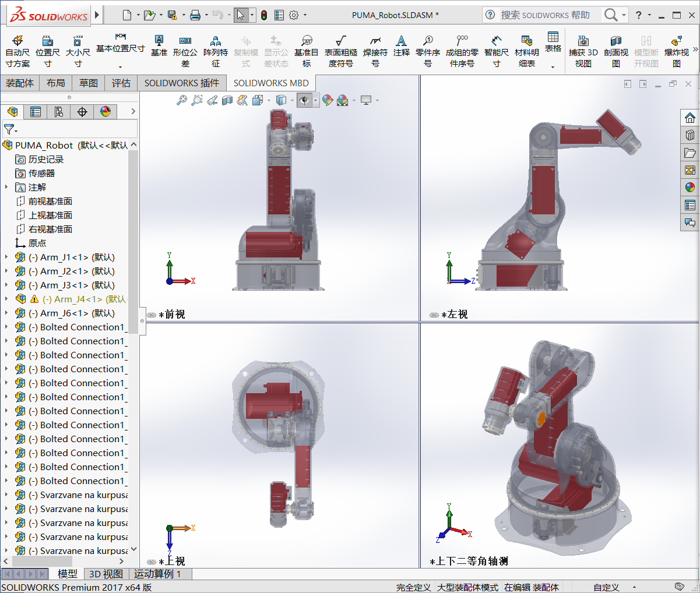Open the new document dropdown arrow
Screen dimensions: 700x593
[138, 15]
